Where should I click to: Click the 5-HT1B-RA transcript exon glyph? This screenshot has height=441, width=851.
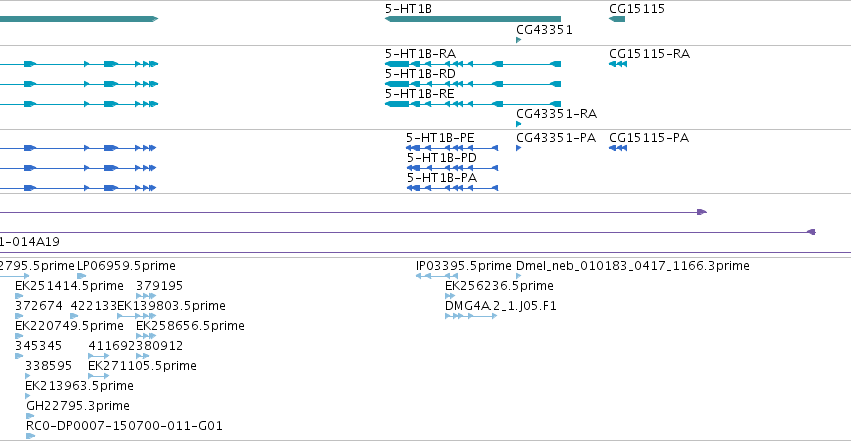pyautogui.click(x=397, y=64)
